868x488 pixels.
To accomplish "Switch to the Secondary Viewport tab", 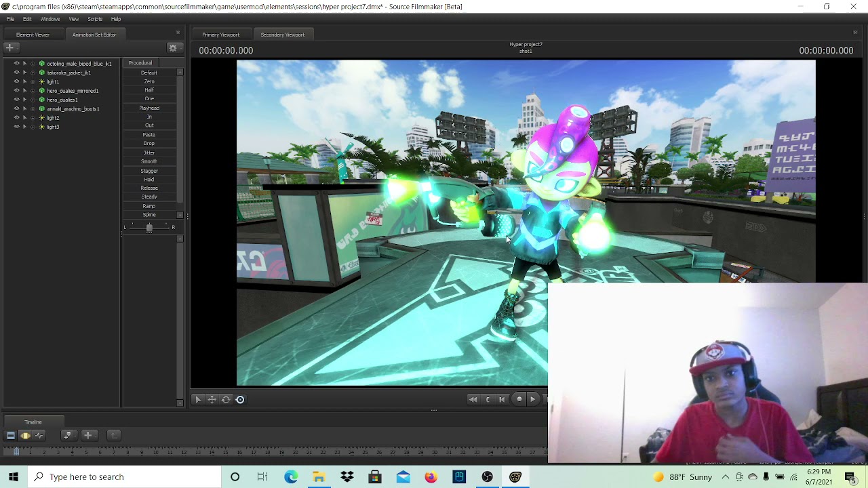I will coord(283,35).
